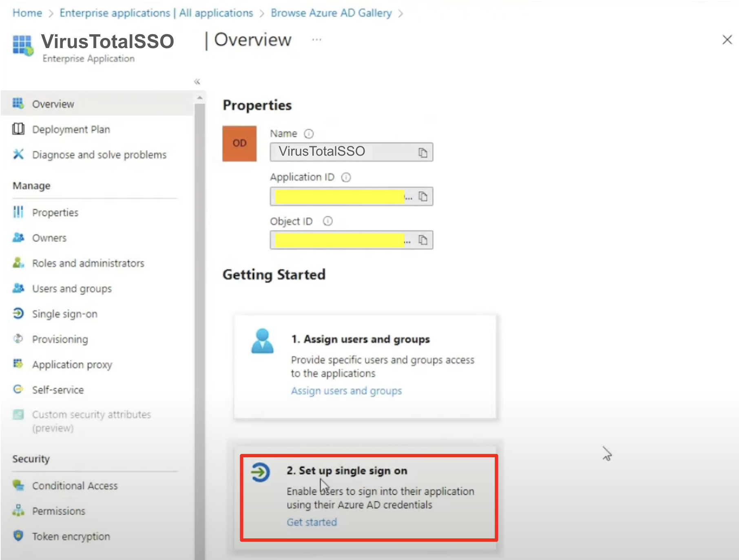Open Single sign-on in sidebar
The height and width of the screenshot is (560, 739).
point(65,313)
